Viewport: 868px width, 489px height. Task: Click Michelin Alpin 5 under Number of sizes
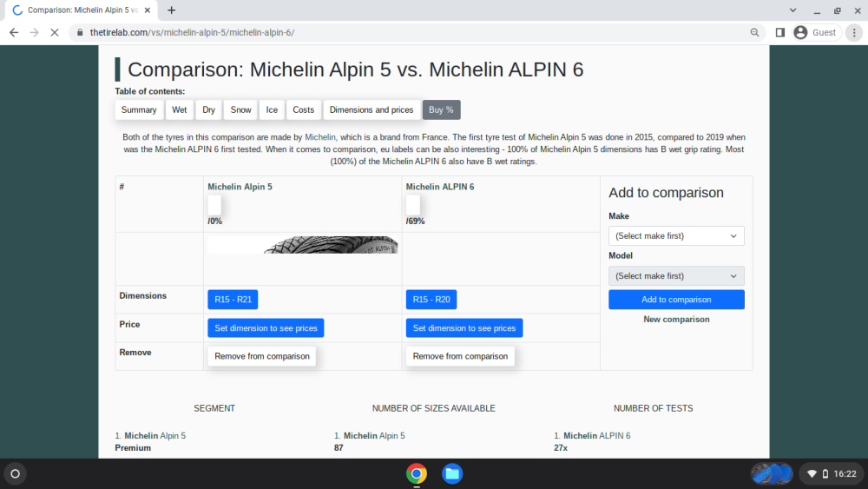tap(374, 436)
